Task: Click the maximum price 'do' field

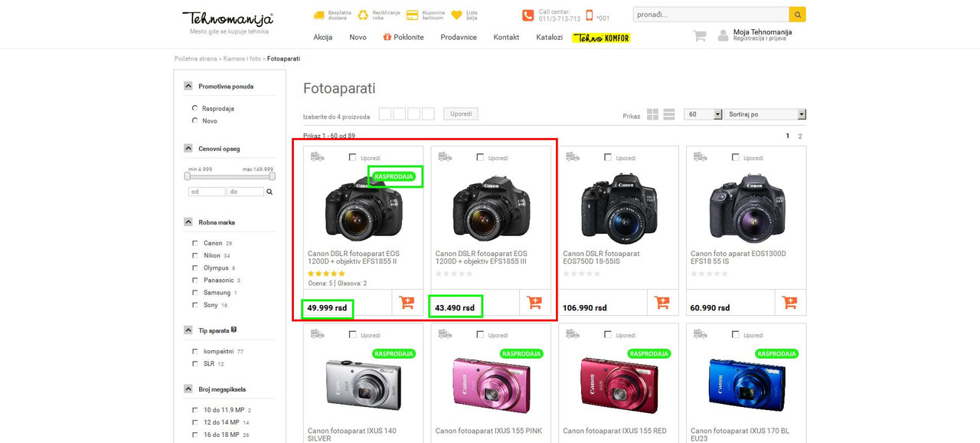Action: (245, 192)
